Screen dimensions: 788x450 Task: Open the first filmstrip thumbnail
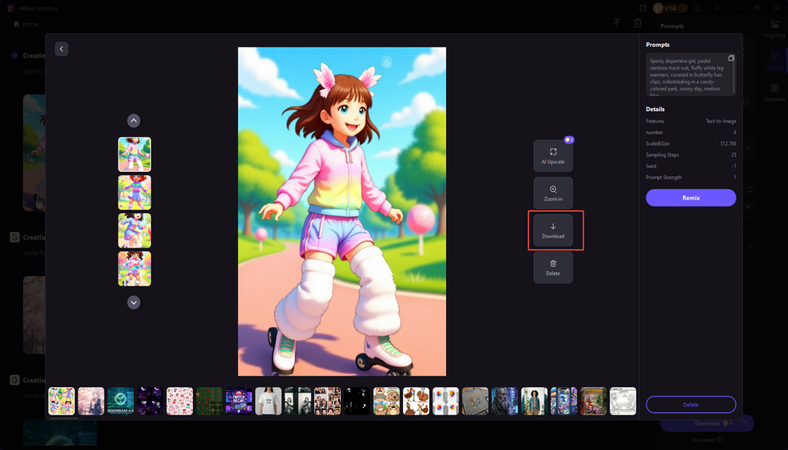(62, 401)
